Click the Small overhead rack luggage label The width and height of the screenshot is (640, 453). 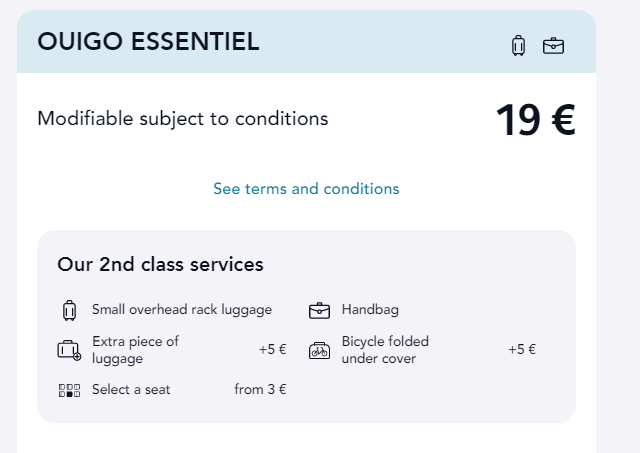182,310
